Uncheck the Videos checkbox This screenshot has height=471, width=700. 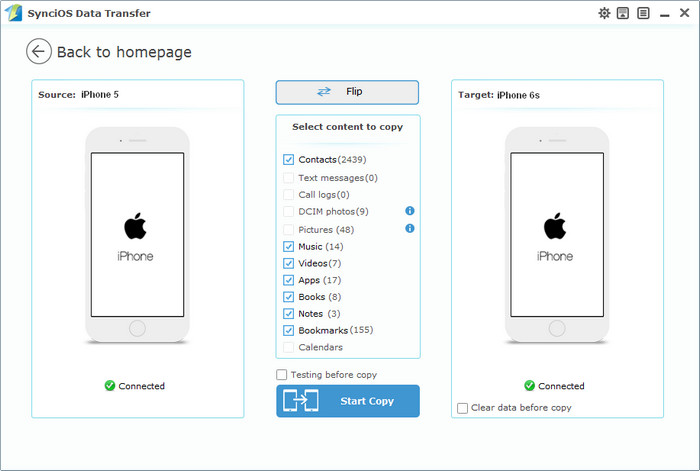tap(288, 263)
